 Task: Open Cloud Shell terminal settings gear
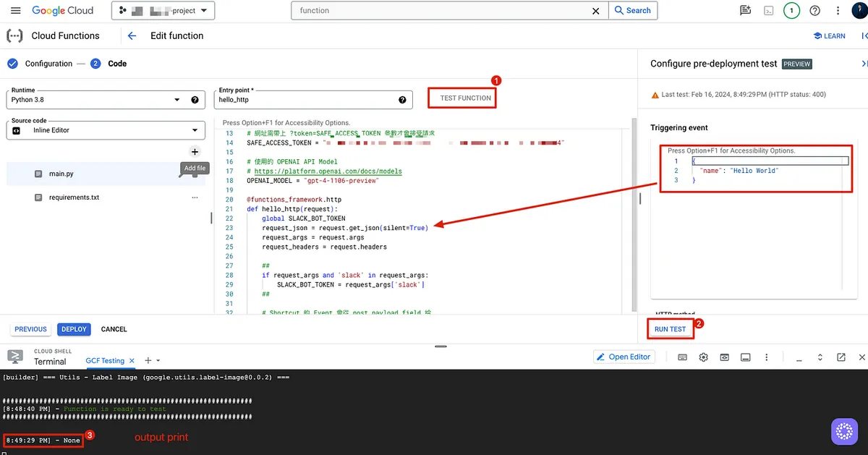703,357
